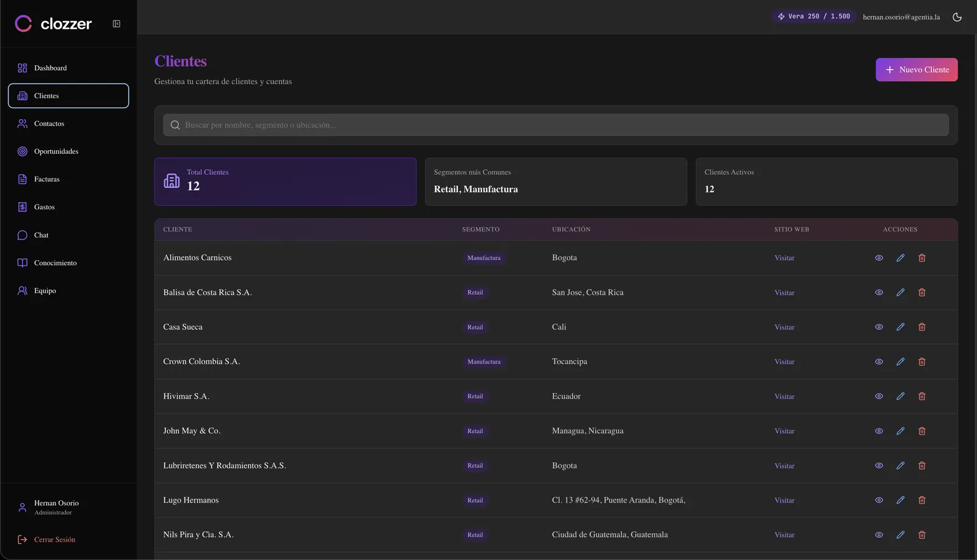
Task: View John May & Co. details
Action: click(x=879, y=431)
